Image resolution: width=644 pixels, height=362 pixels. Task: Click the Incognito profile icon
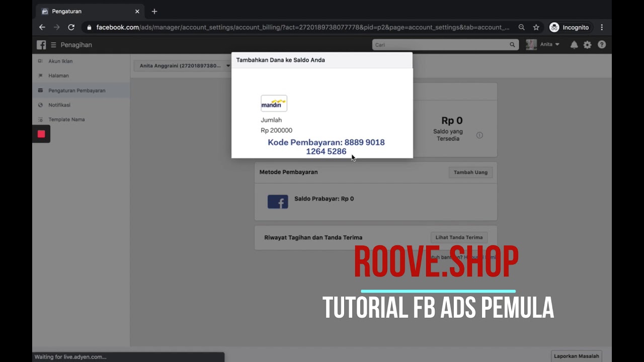point(554,27)
